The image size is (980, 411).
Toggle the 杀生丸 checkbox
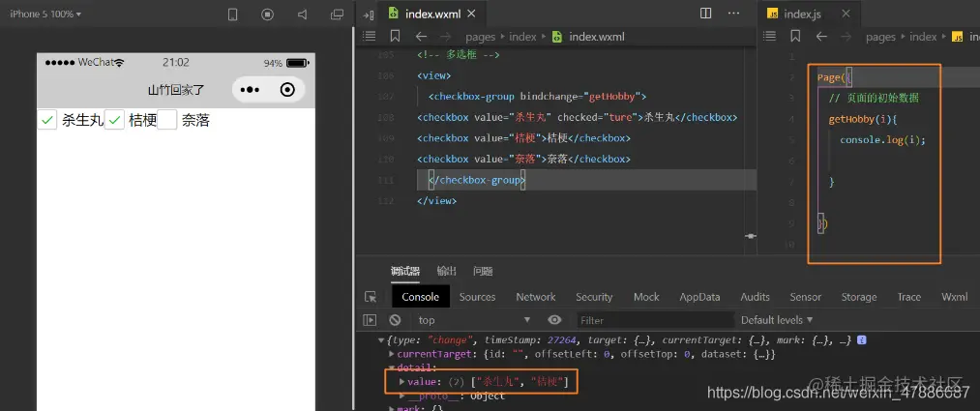(x=47, y=120)
